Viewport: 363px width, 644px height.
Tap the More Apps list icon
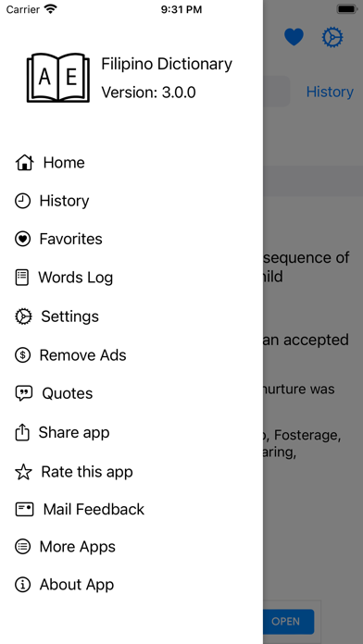click(22, 547)
